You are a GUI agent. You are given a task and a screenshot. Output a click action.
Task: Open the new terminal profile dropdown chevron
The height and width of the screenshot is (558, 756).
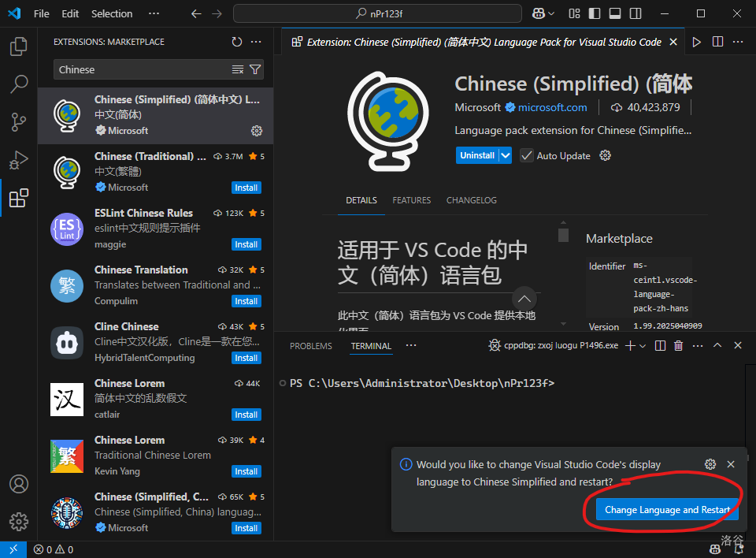point(643,346)
